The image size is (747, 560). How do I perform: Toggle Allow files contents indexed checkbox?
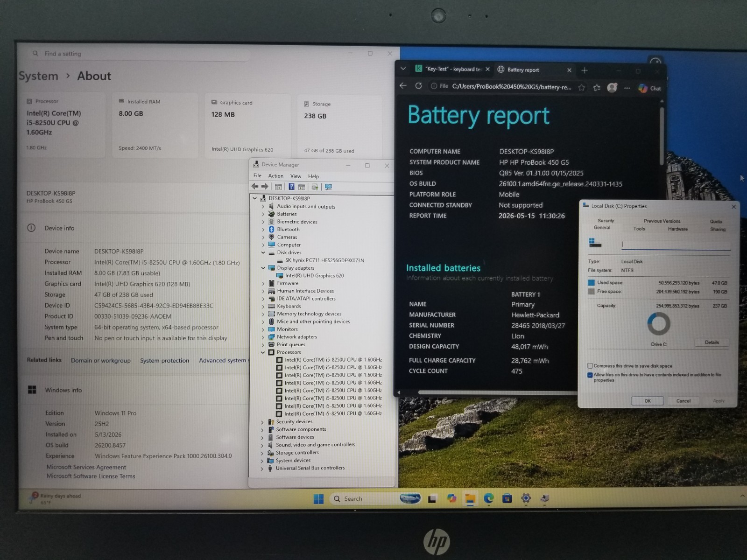pyautogui.click(x=590, y=375)
